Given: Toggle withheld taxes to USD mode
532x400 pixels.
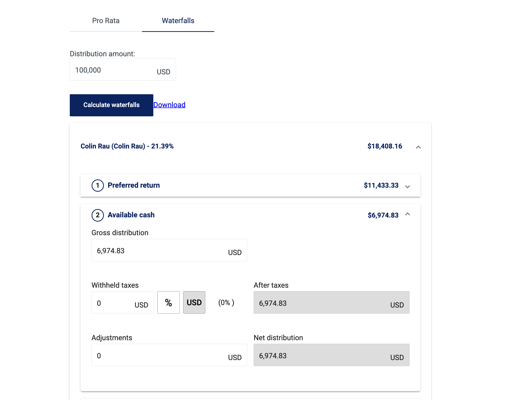Looking at the screenshot, I should point(194,303).
